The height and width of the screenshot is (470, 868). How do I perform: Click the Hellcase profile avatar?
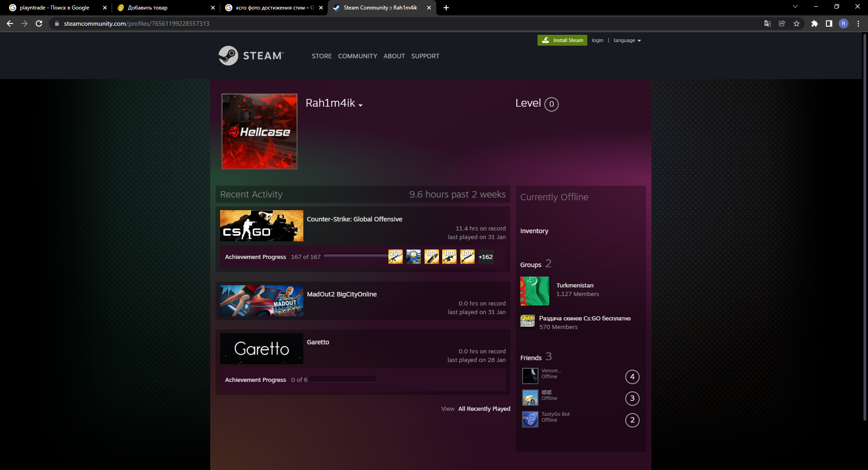coord(259,132)
